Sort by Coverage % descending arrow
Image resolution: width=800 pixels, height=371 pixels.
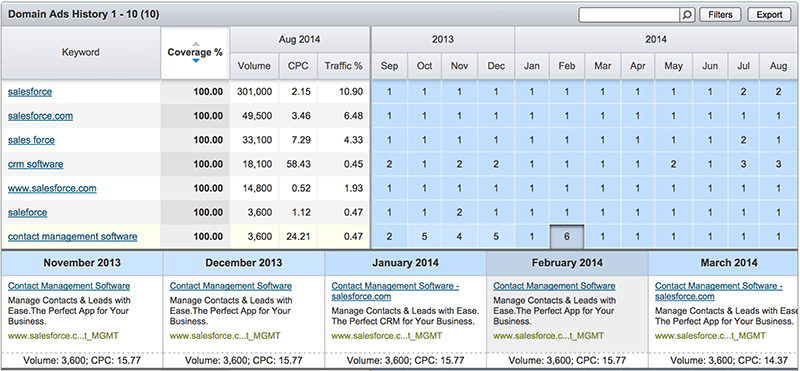point(195,61)
